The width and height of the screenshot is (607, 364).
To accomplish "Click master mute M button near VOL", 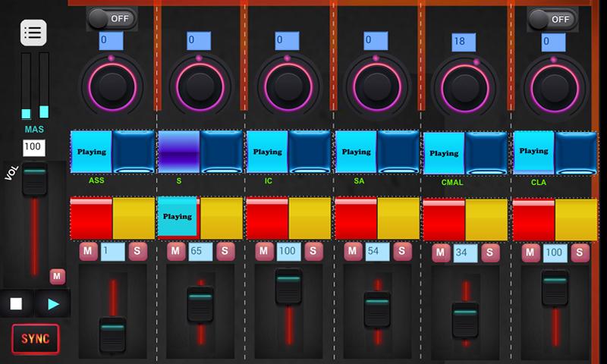I will click(x=57, y=276).
